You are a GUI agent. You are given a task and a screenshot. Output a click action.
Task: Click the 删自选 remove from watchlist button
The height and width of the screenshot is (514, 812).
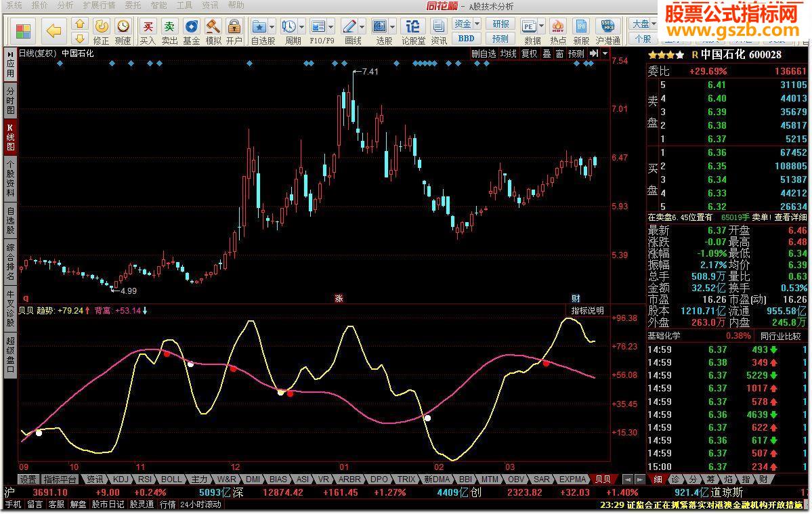(x=483, y=53)
